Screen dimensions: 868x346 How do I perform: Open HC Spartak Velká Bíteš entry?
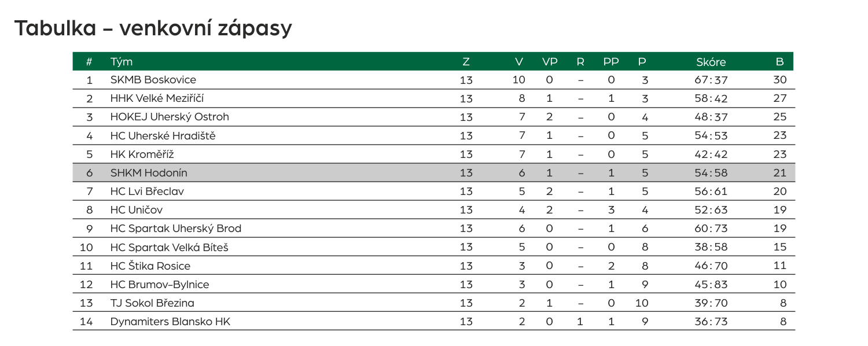(x=170, y=247)
